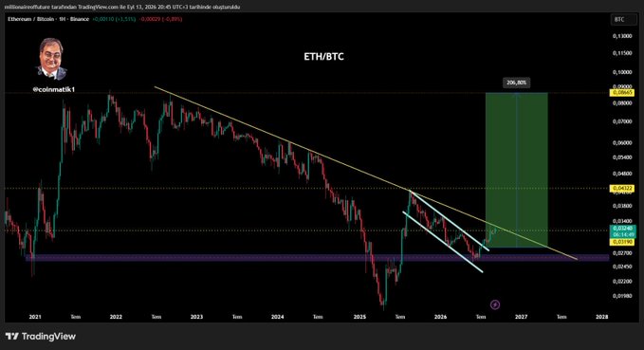Viewport: 644px width, 350px height.
Task: Click the @coinmatik1 handle label
Action: [x=54, y=89]
